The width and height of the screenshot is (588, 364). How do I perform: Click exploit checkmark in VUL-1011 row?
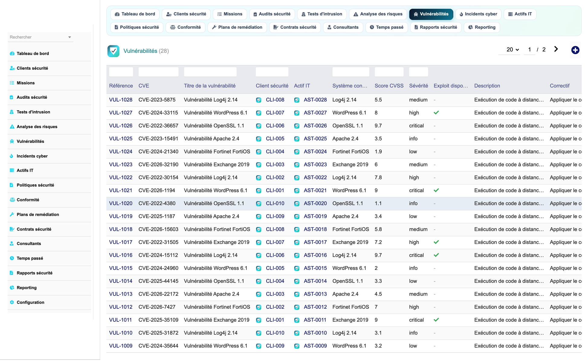click(436, 320)
